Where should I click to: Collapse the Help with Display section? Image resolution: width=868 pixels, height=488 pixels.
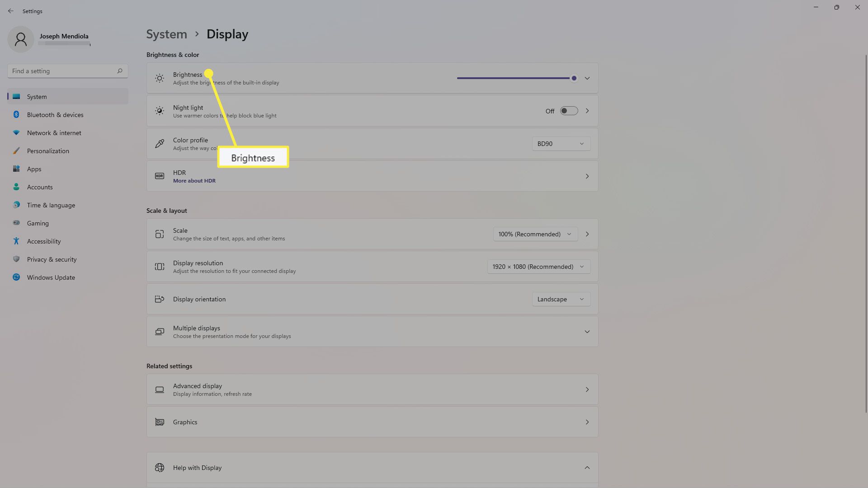point(587,468)
